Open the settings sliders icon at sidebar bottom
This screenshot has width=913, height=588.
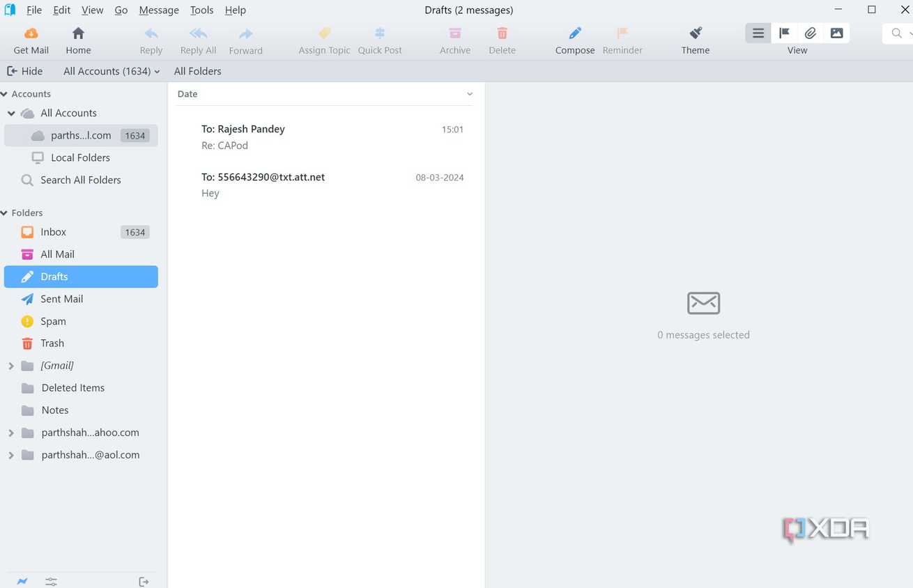pos(51,581)
